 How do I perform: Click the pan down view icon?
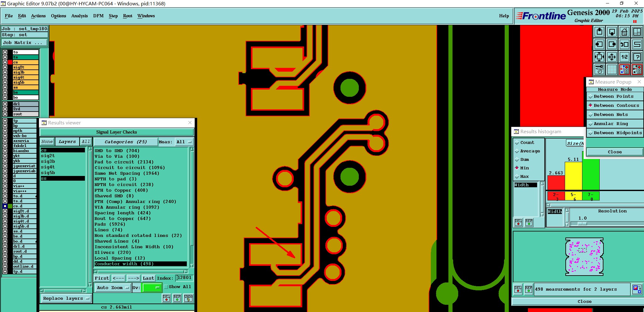coord(612,32)
